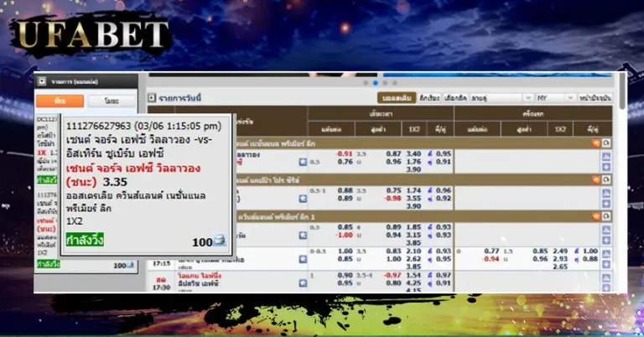Print the popup ticket using printer icon

pyautogui.click(x=220, y=240)
